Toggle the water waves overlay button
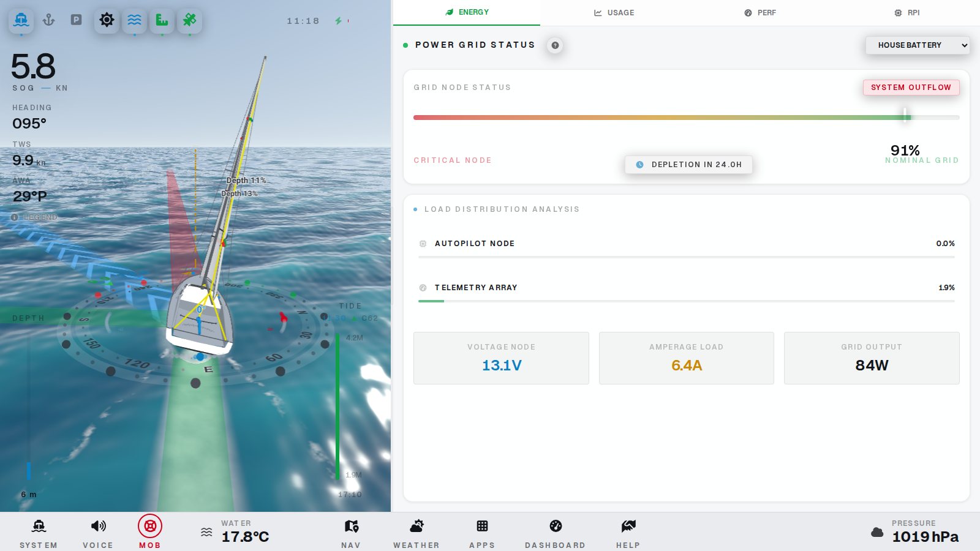Screen dimensions: 980x551 [135, 20]
